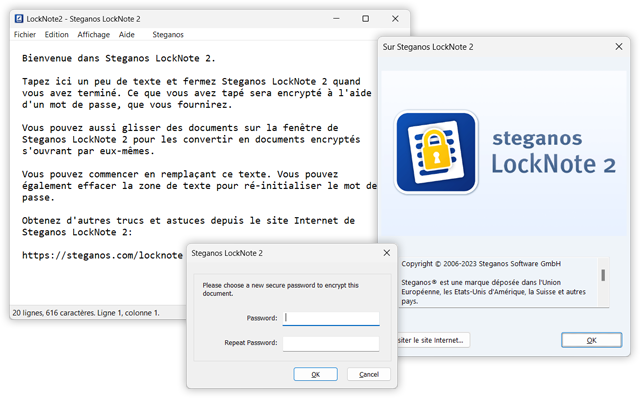Click OK in the About dialog
This screenshot has width=640, height=398.
(x=591, y=340)
